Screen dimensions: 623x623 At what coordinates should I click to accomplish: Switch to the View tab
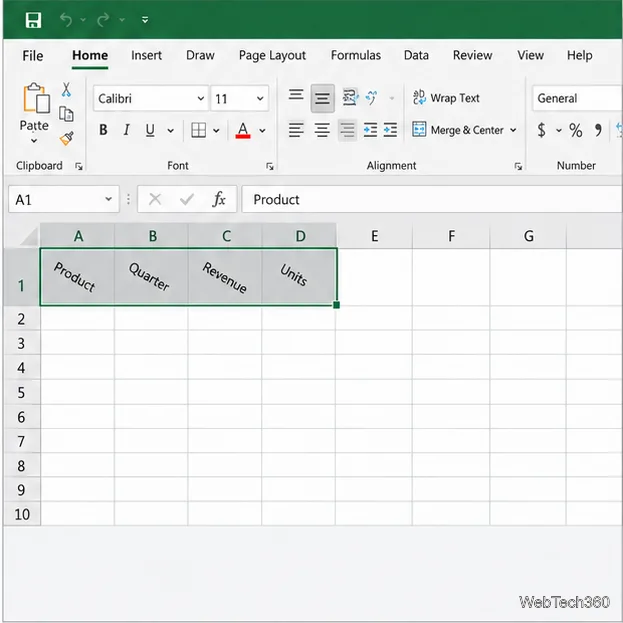(530, 56)
